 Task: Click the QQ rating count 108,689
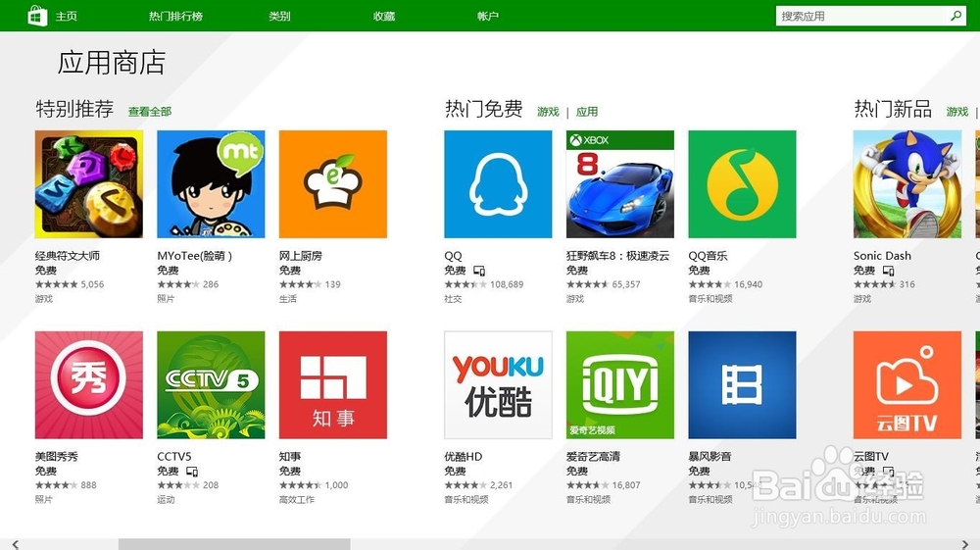click(507, 284)
